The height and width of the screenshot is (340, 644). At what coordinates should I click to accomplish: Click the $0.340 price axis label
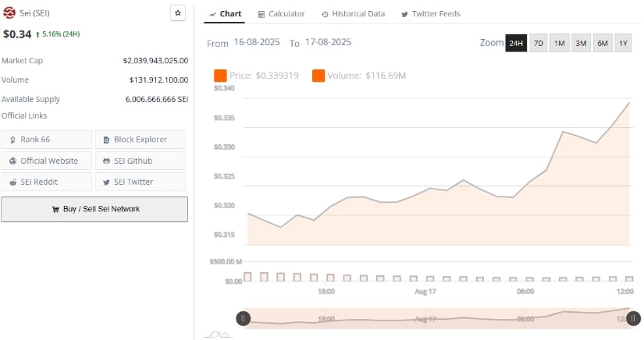pos(224,88)
